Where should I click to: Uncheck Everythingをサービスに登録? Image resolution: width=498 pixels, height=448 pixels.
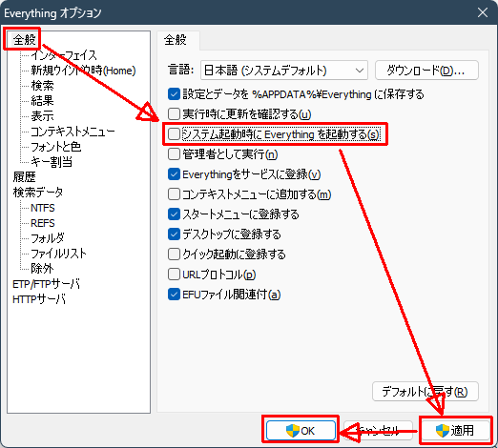174,174
